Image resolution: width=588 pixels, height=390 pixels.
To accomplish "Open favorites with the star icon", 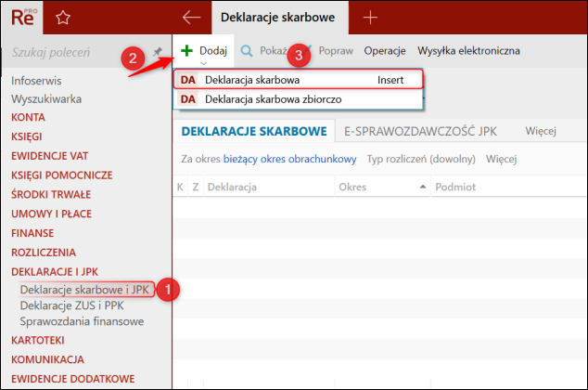I will coord(63,18).
